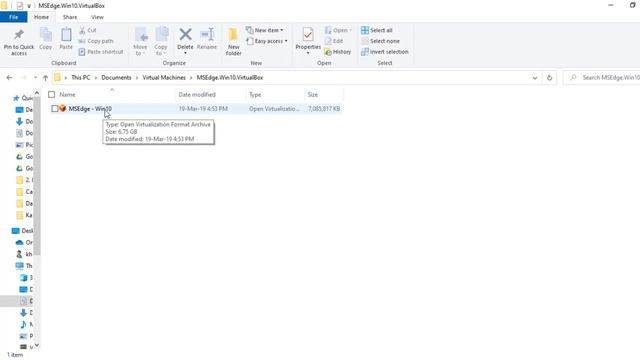Open the File tab
Image resolution: width=640 pixels, height=360 pixels.
coord(13,17)
